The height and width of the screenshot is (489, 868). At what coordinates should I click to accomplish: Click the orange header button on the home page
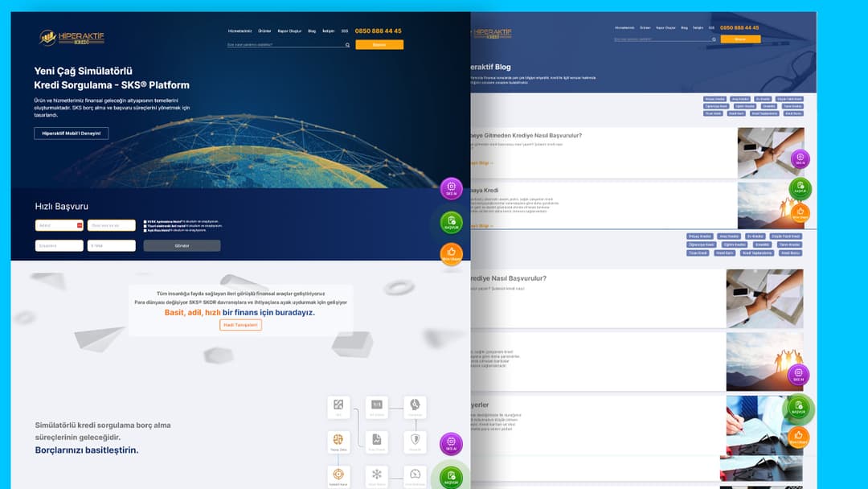coord(379,45)
